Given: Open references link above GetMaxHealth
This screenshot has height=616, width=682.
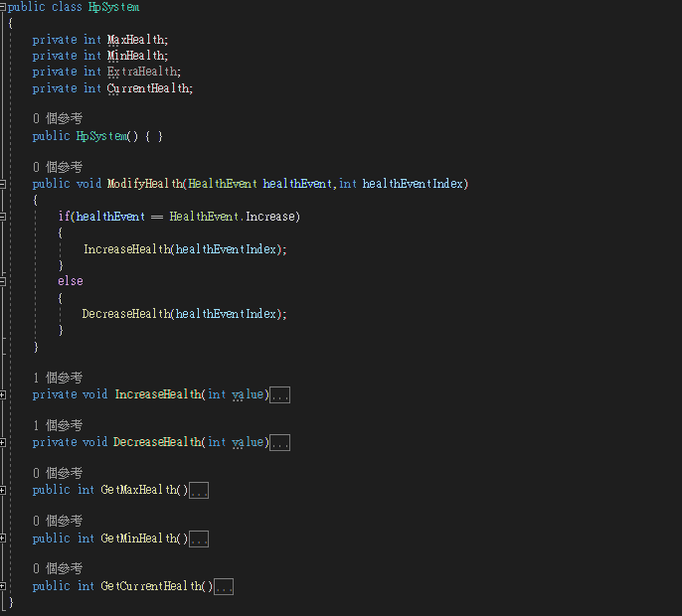Looking at the screenshot, I should click(57, 473).
